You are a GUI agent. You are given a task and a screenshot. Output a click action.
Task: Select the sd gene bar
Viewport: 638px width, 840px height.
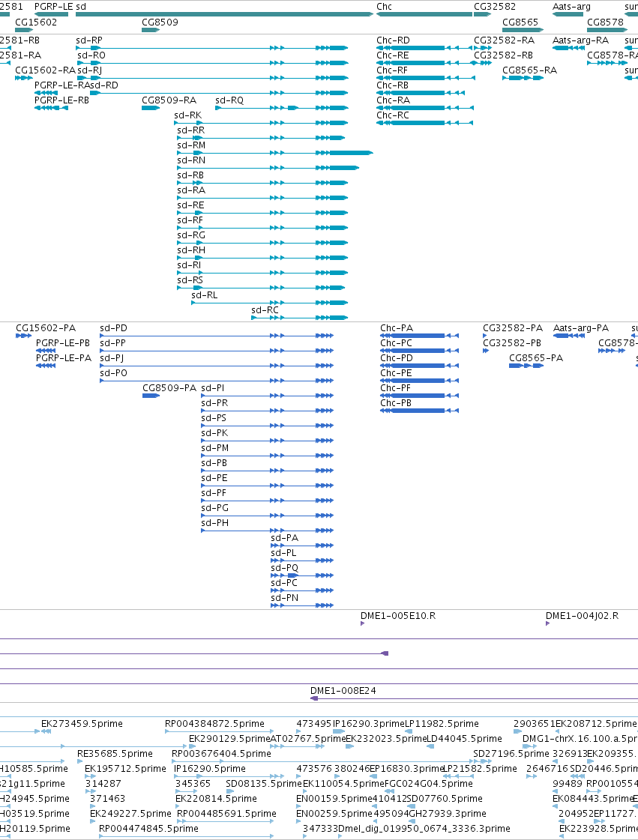tap(224, 14)
